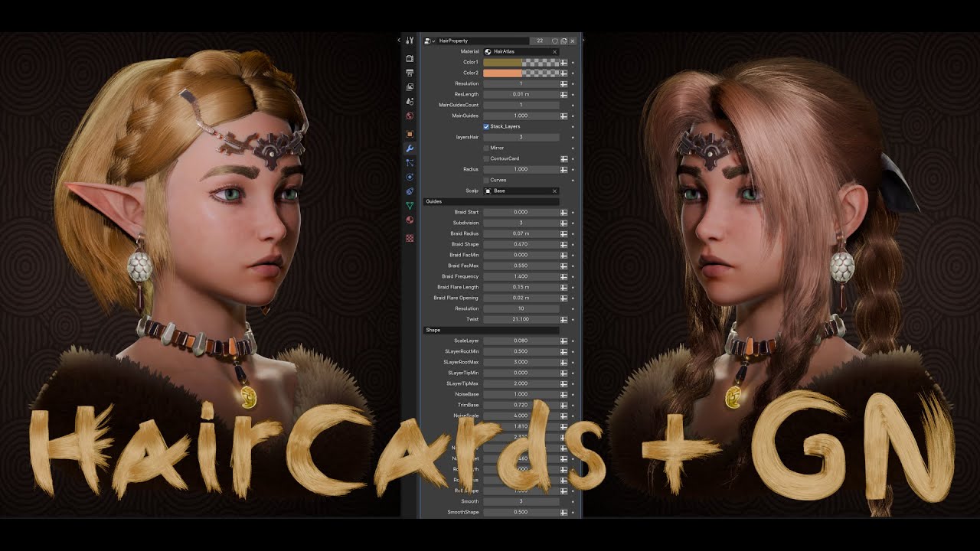Click the Subdivision value field
Image resolution: width=980 pixels, height=551 pixels.
click(x=521, y=223)
